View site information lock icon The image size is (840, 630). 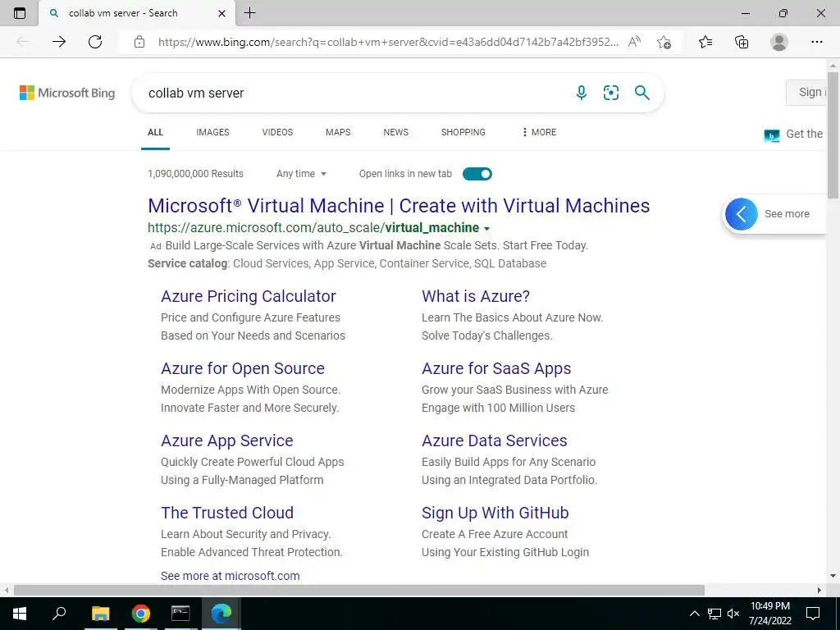click(x=139, y=42)
